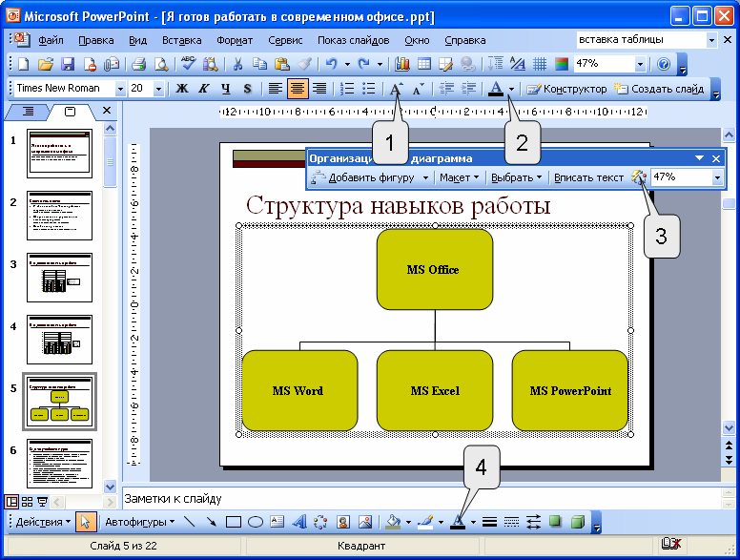The image size is (740, 560).
Task: Open the Автофигуры menu
Action: tap(139, 522)
